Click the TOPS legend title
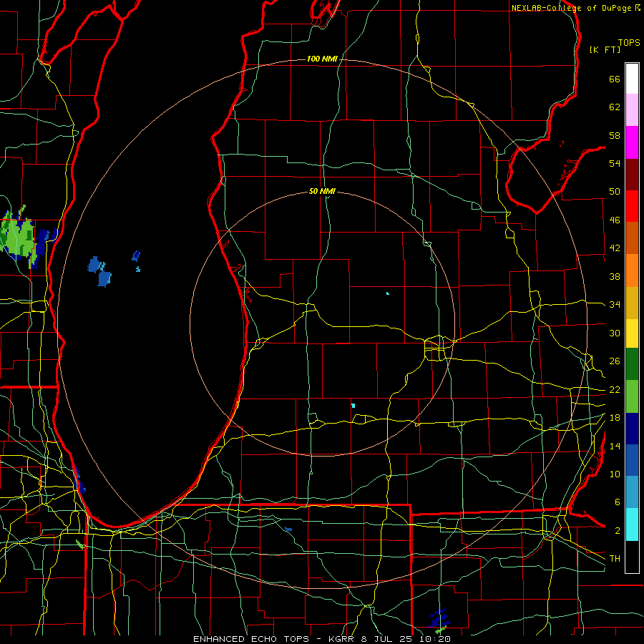Viewport: 644px width, 644px height. [x=629, y=43]
